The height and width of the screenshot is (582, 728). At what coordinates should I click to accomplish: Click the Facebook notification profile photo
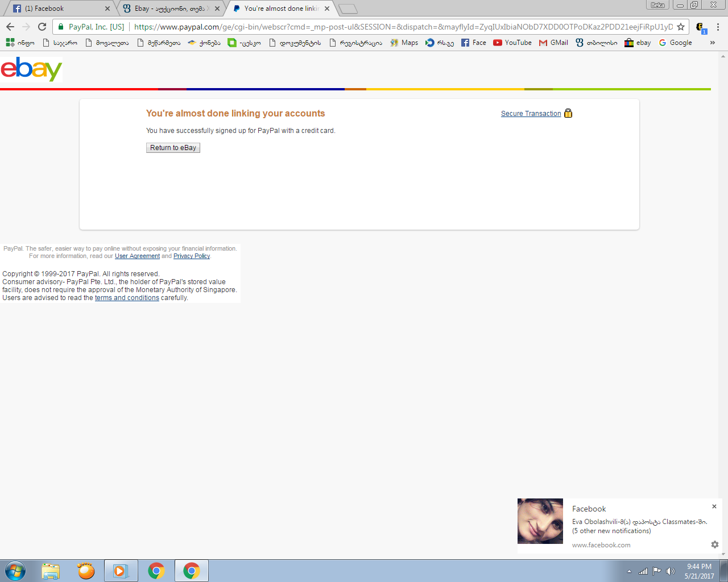[x=540, y=521]
